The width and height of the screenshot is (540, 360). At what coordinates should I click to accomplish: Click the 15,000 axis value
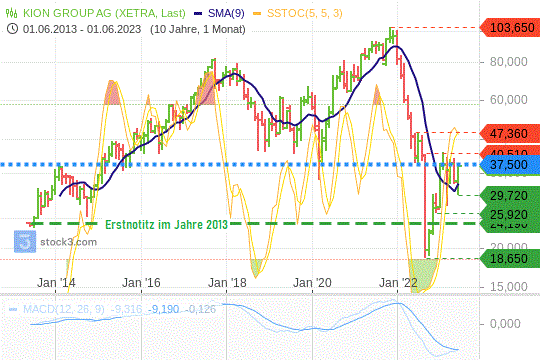(x=509, y=286)
